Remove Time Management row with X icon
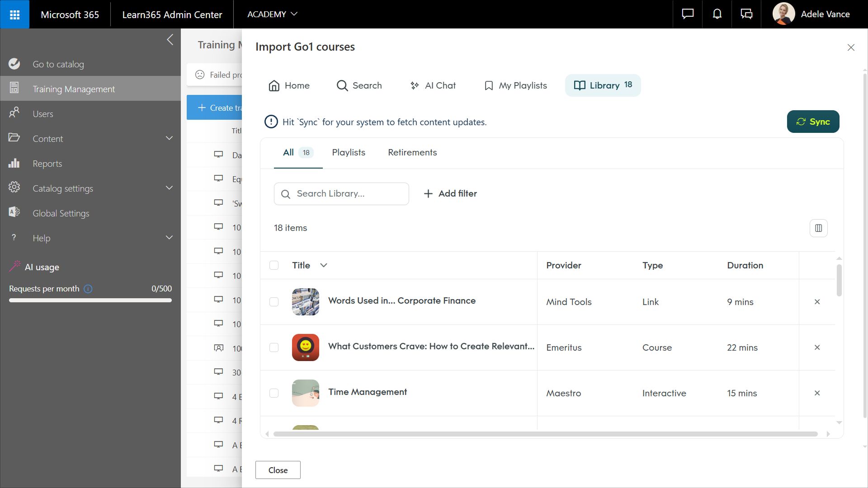Viewport: 868px width, 488px height. [x=817, y=393]
